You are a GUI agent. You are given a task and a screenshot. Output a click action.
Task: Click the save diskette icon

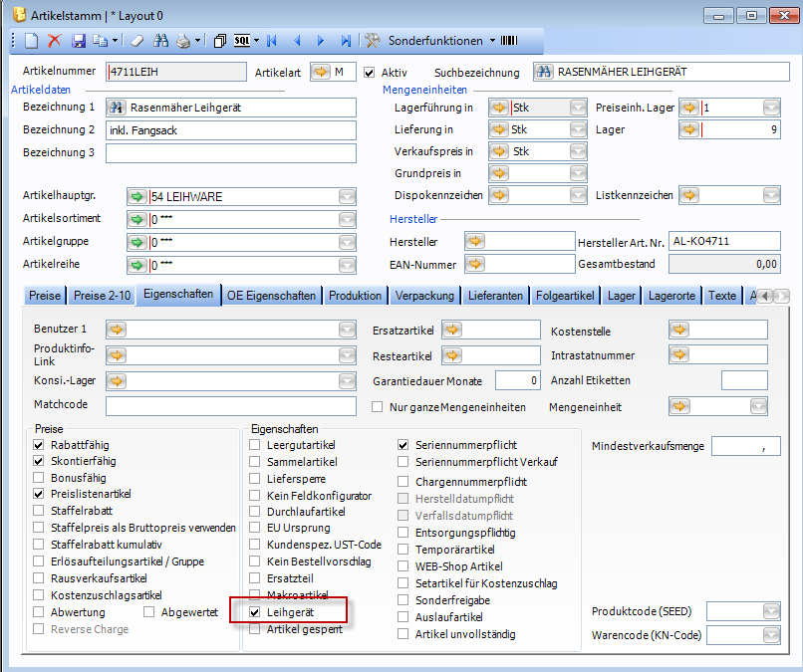click(78, 41)
